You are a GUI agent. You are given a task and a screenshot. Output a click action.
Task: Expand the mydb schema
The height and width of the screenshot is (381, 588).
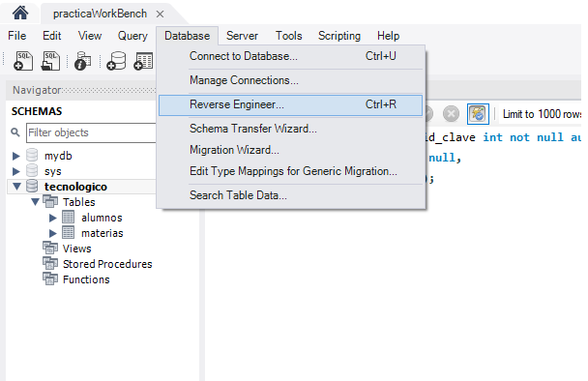[x=15, y=156]
